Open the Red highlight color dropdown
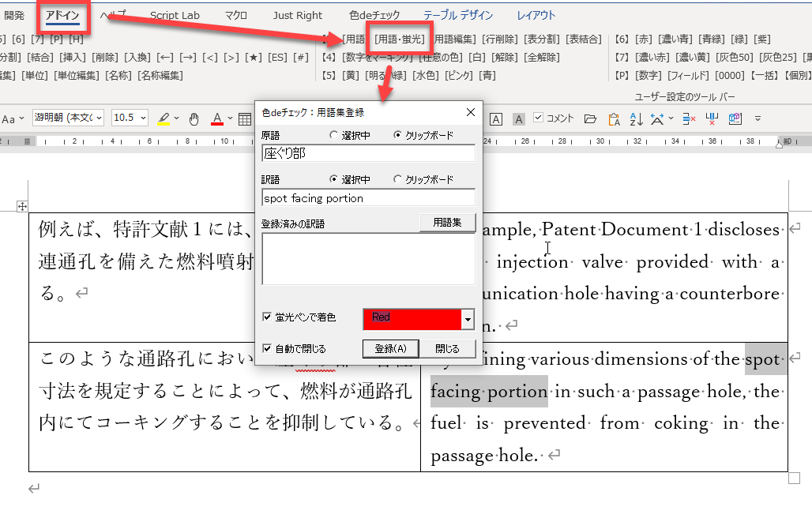Image resolution: width=812 pixels, height=518 pixels. [x=468, y=319]
